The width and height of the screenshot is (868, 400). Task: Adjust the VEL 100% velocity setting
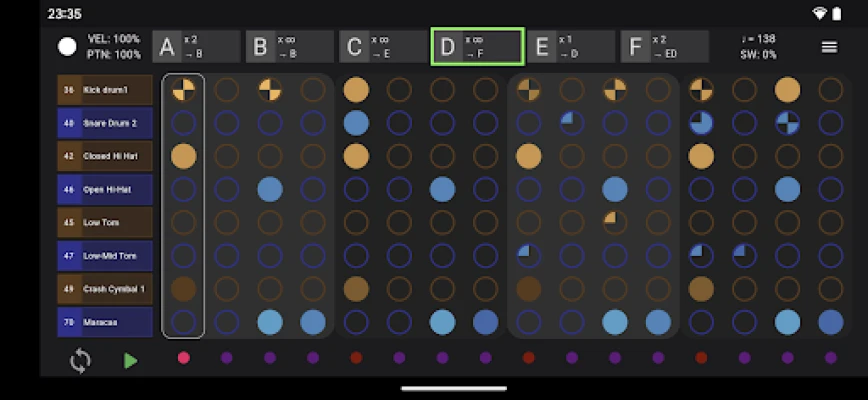[x=114, y=39]
